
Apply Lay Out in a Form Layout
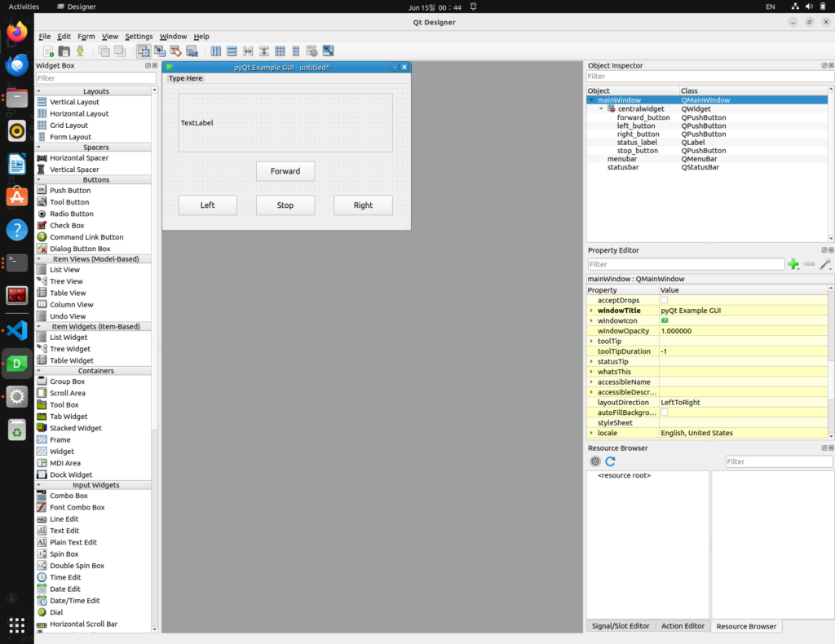point(296,51)
